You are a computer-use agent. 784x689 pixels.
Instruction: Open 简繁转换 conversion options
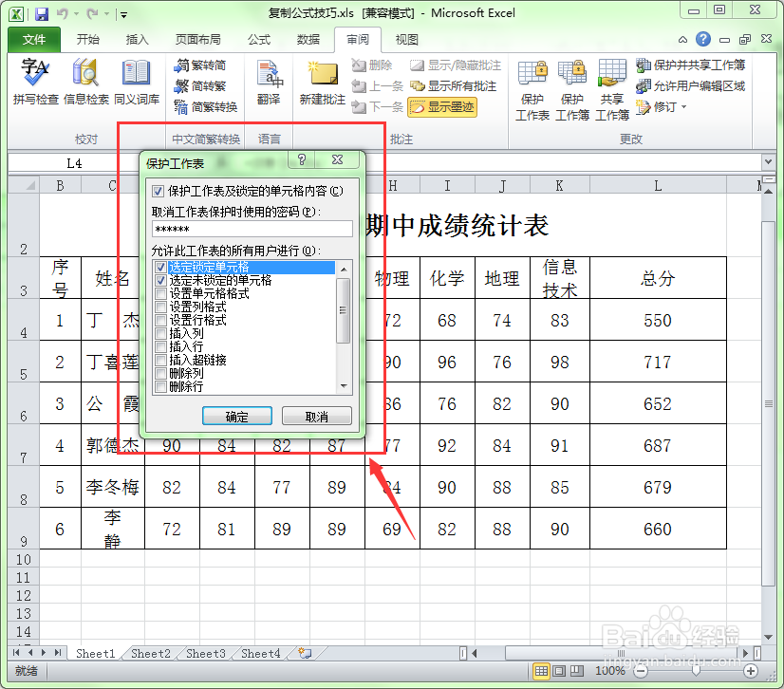[206, 106]
